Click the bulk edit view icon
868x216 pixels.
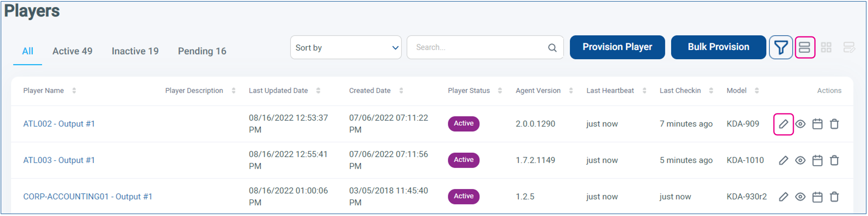(849, 48)
